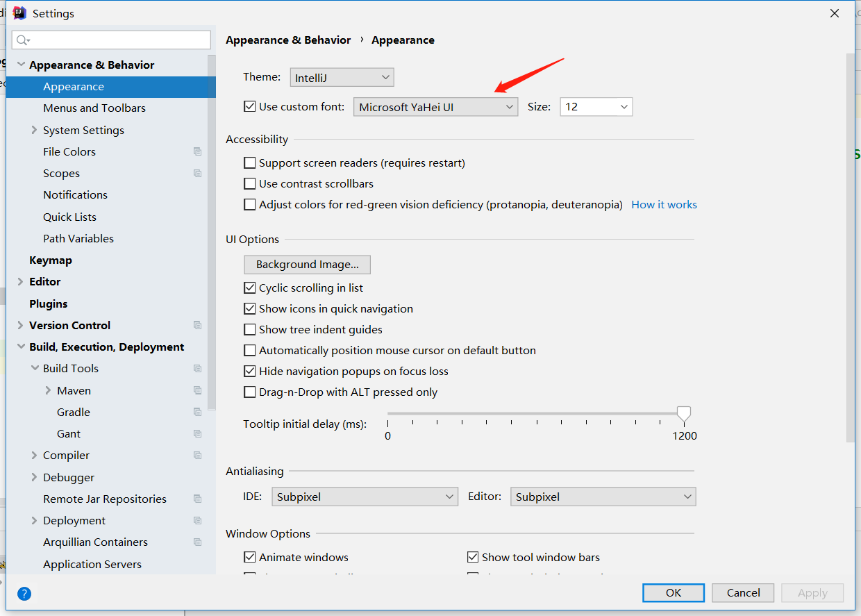Click the Background Image... button
861x616 pixels.
pos(308,265)
